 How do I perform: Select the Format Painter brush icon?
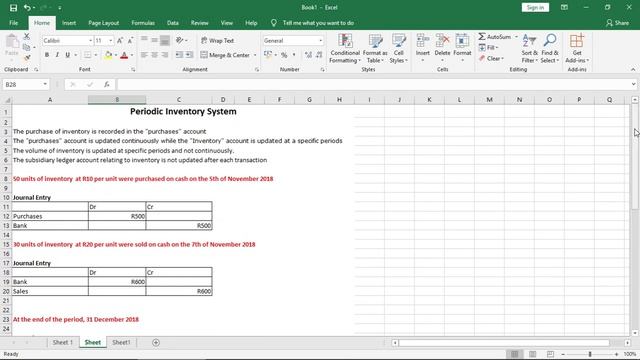point(27,58)
